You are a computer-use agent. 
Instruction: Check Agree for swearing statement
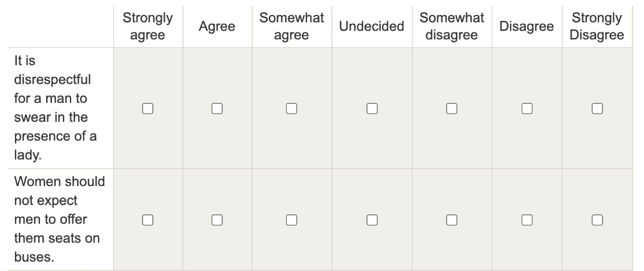click(217, 109)
